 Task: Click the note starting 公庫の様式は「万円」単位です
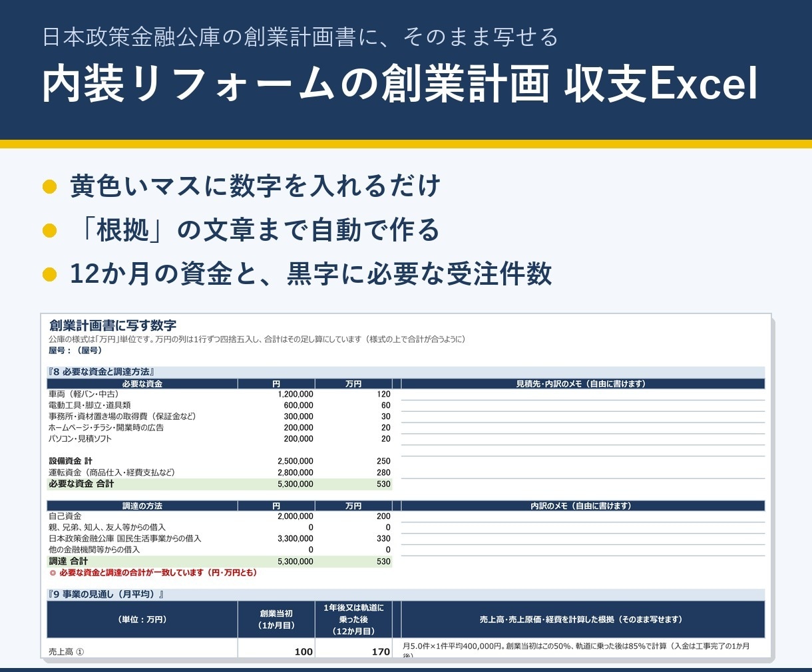click(257, 339)
